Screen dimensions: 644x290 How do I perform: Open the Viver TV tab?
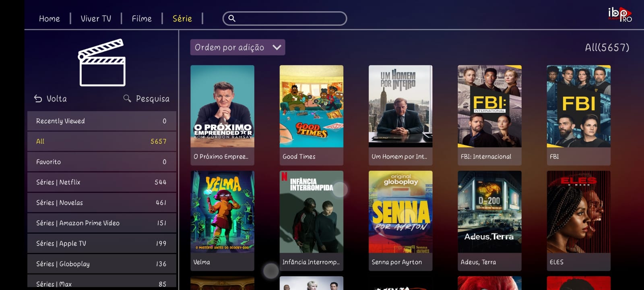[x=96, y=19]
